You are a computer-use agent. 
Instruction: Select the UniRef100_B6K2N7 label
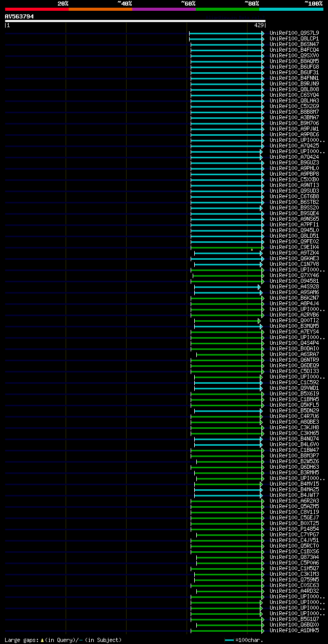click(294, 298)
